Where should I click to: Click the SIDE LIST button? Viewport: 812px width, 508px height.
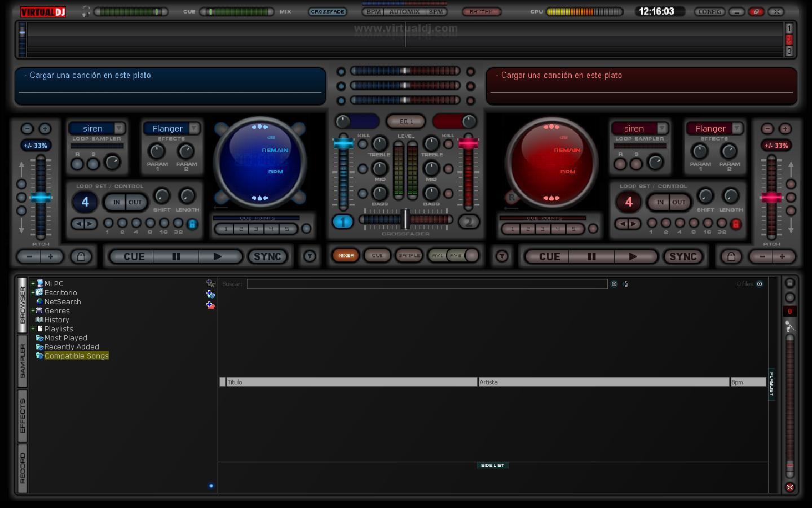(492, 465)
